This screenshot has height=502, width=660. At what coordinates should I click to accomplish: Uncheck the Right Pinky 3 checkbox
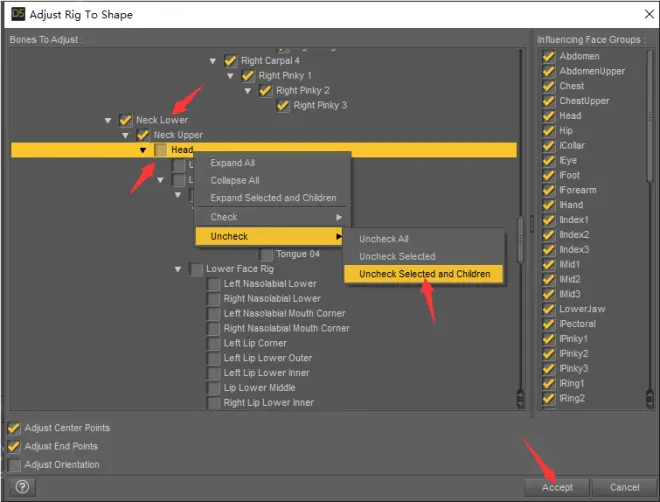(283, 105)
